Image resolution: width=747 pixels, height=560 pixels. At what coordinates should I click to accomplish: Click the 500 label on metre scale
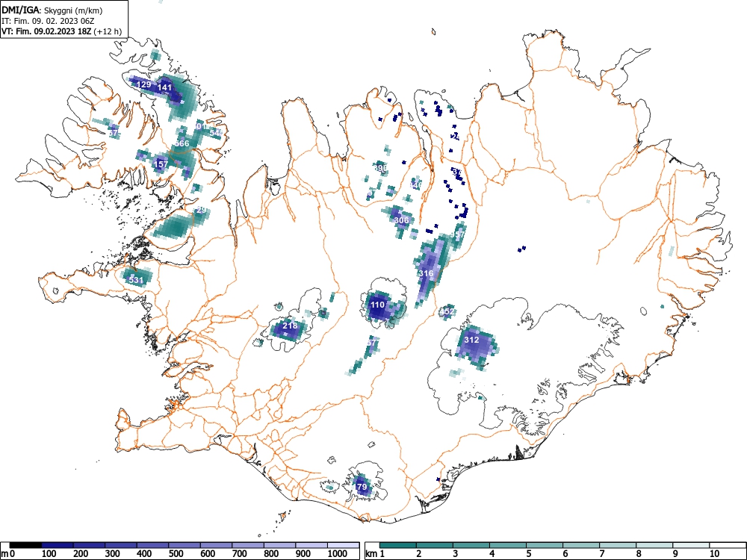click(176, 554)
